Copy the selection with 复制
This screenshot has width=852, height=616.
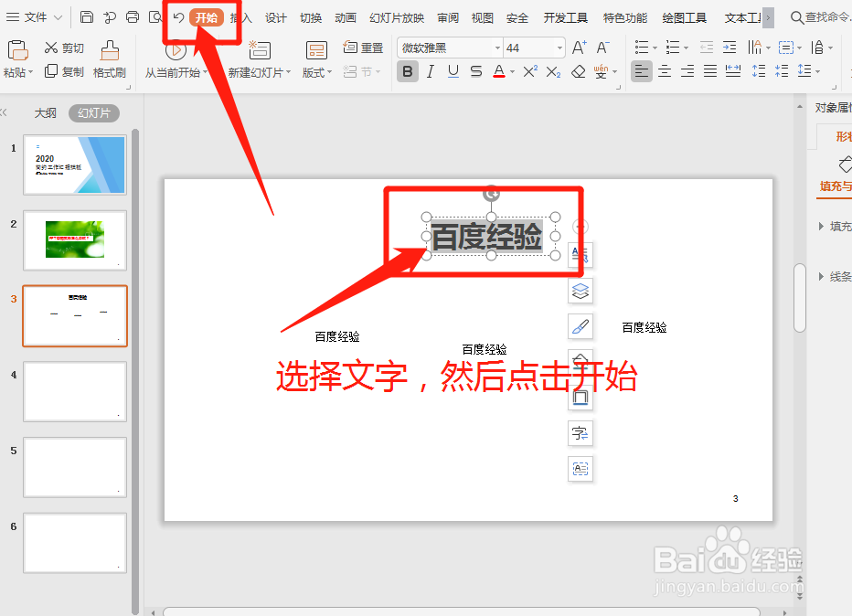pos(64,71)
